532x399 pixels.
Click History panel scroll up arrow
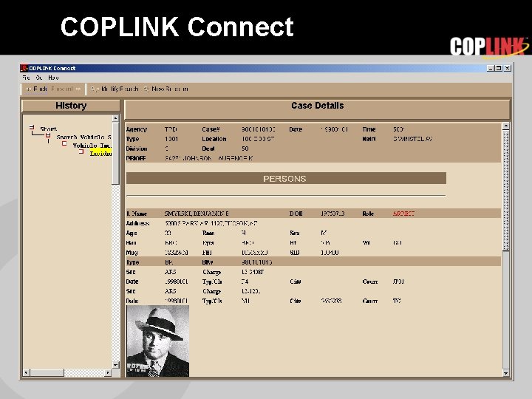click(115, 118)
